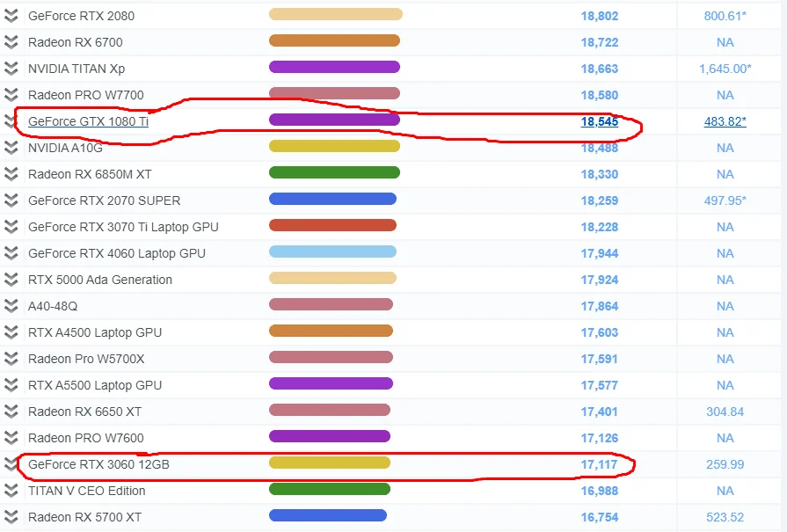Open the TITAN V CEO Edition link
This screenshot has width=787, height=532.
87,491
